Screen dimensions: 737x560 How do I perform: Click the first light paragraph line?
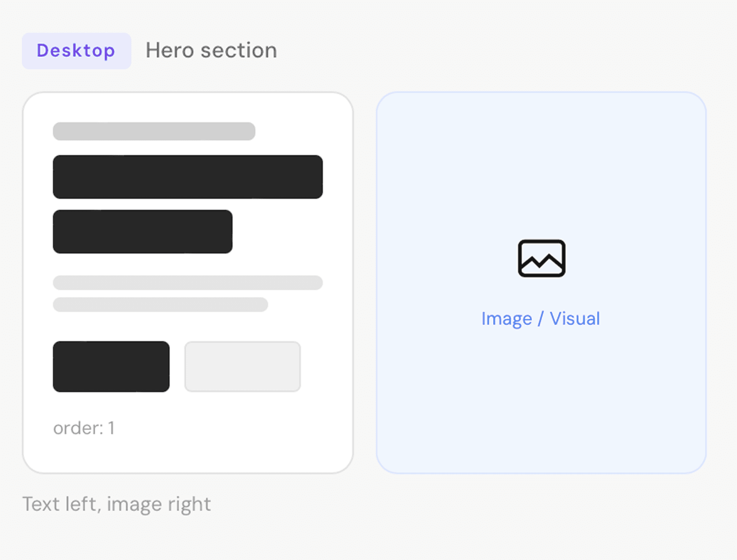click(188, 282)
